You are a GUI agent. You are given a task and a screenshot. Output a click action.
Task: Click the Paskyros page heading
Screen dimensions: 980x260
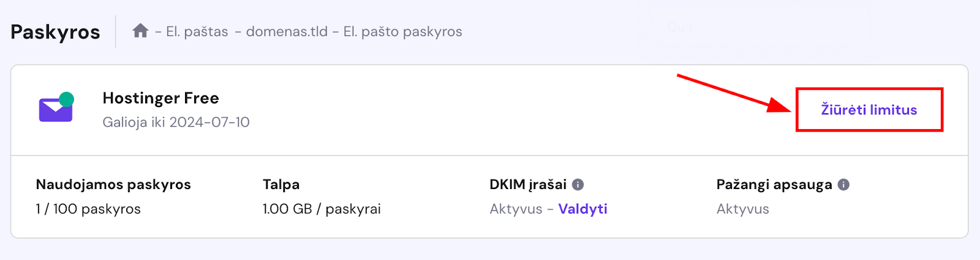pyautogui.click(x=55, y=32)
